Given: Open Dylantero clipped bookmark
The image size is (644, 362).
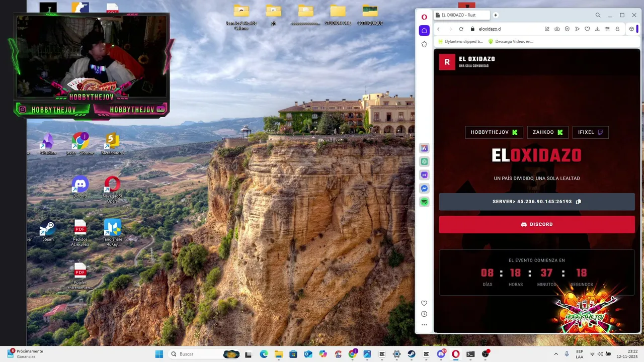Looking at the screenshot, I should pyautogui.click(x=460, y=42).
